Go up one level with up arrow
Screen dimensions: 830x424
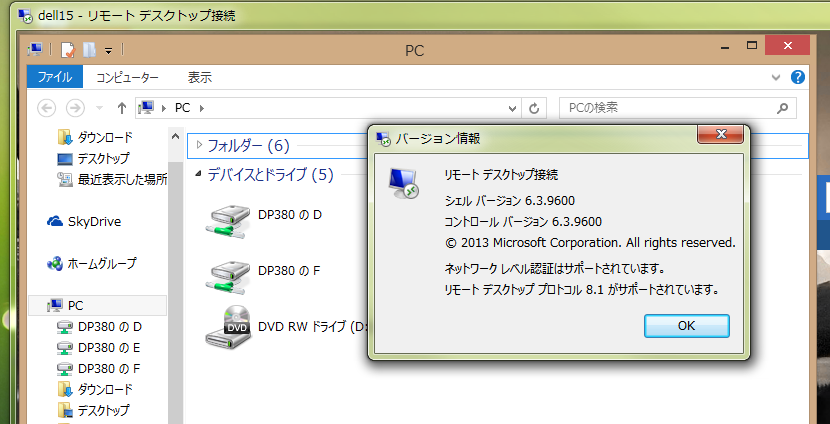(122, 108)
